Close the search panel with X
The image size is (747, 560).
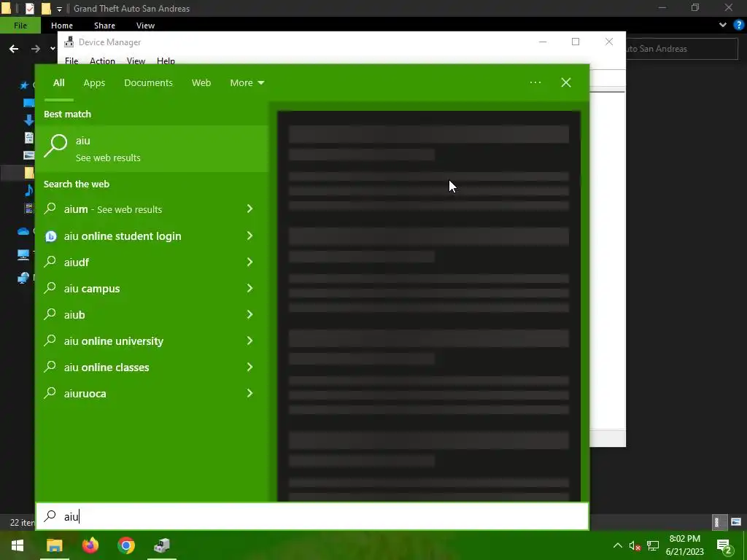[566, 82]
